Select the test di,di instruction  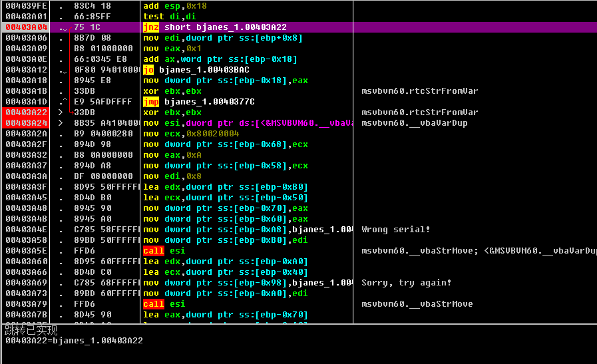pos(170,17)
